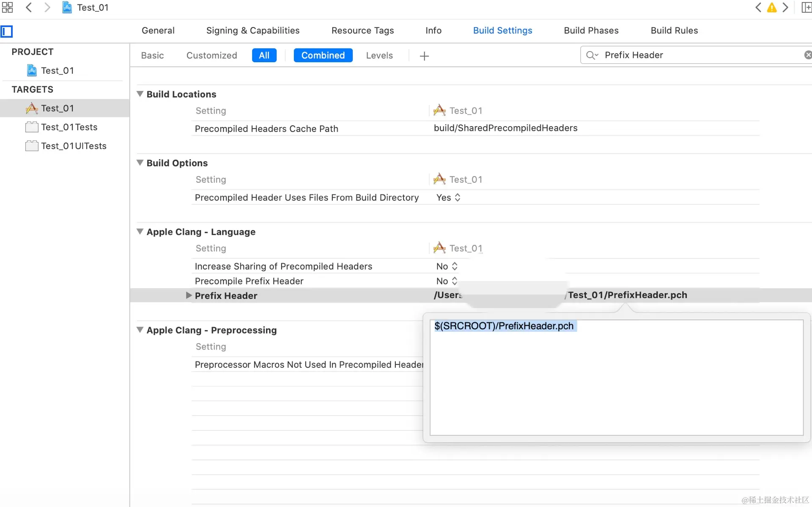Click the add editor icon at top right
812x507 pixels.
pos(806,8)
